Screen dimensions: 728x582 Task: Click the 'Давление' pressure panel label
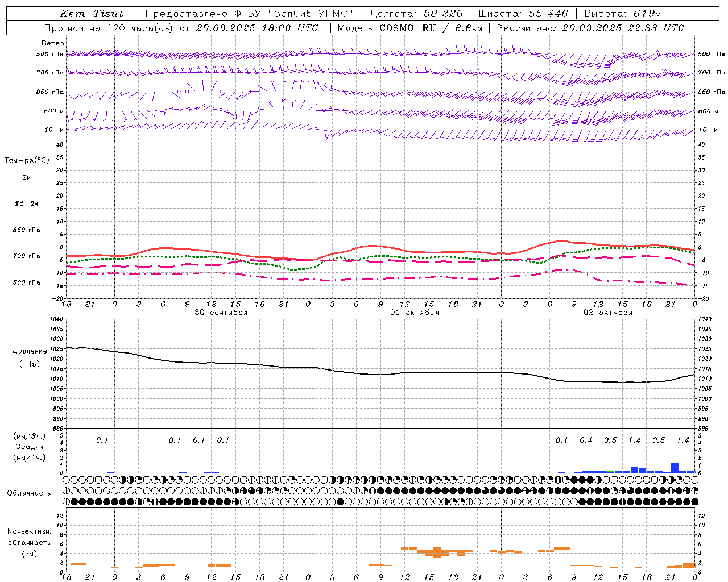pos(30,351)
